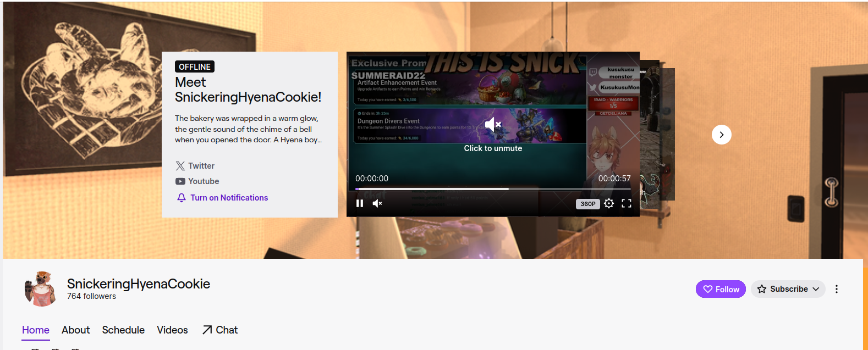Select the Home tab
This screenshot has width=868, height=350.
(36, 330)
